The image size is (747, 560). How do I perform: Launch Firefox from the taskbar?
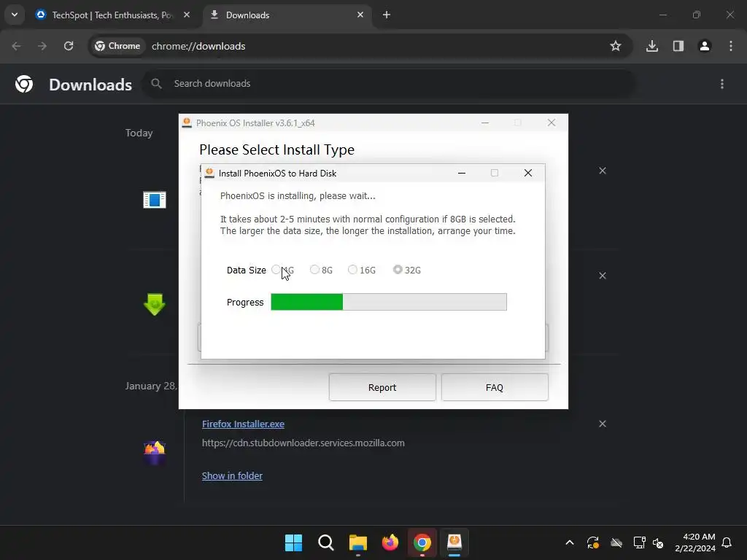point(390,542)
